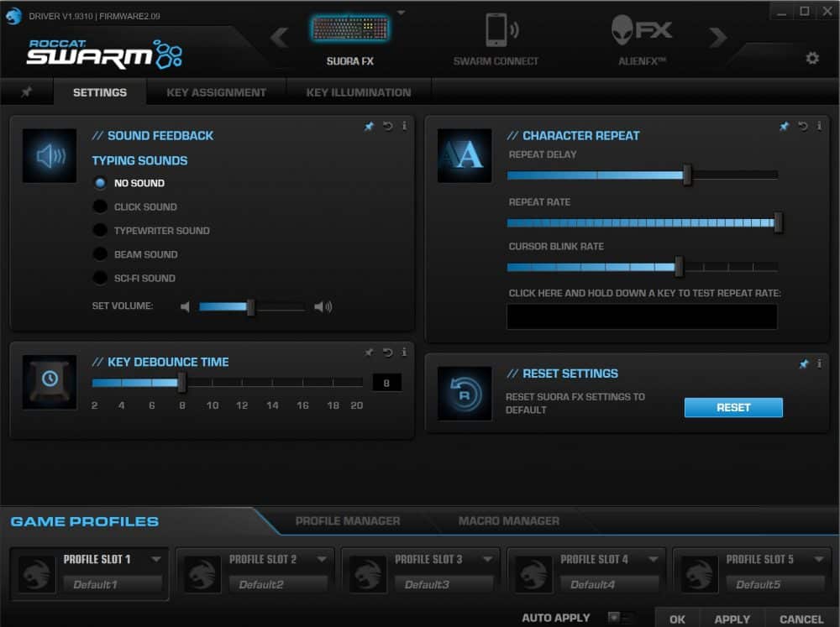Viewport: 840px width, 627px height.
Task: Click the Roccat Swarm logo
Action: pos(104,54)
